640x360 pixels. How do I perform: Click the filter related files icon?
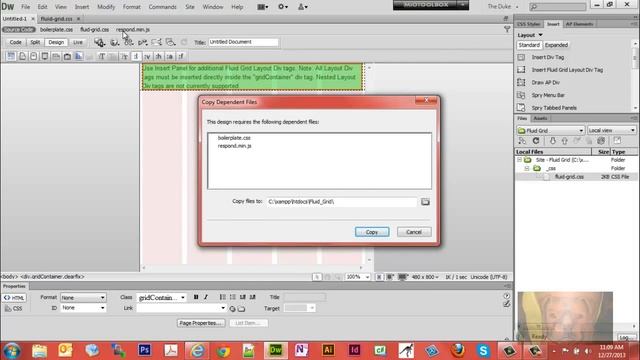click(x=507, y=29)
